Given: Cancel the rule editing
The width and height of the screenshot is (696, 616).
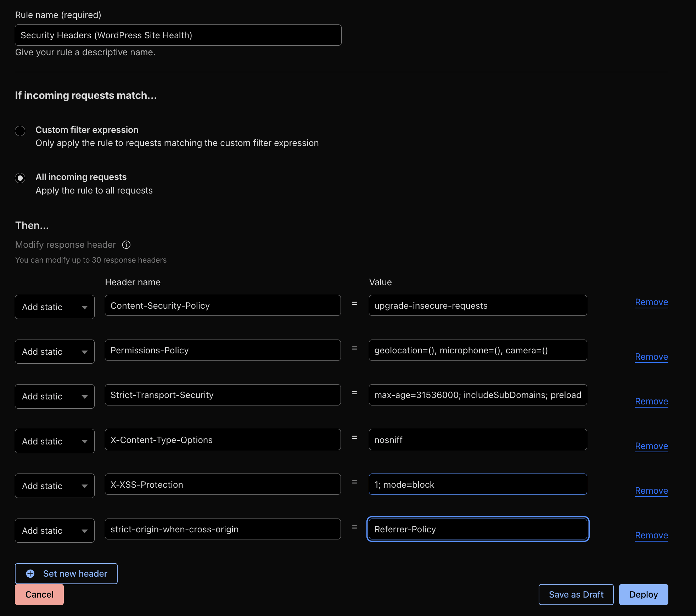Looking at the screenshot, I should point(39,594).
